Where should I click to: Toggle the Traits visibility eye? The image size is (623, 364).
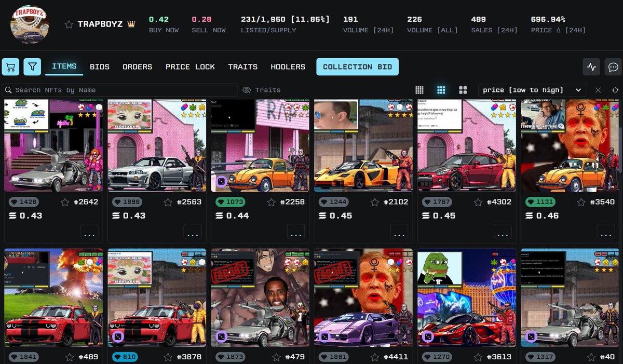[247, 90]
